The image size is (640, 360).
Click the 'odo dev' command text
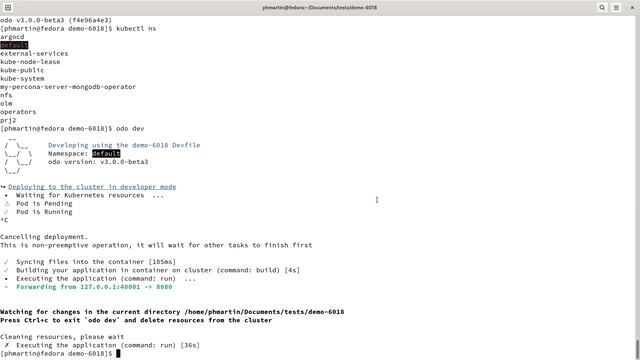tap(130, 129)
